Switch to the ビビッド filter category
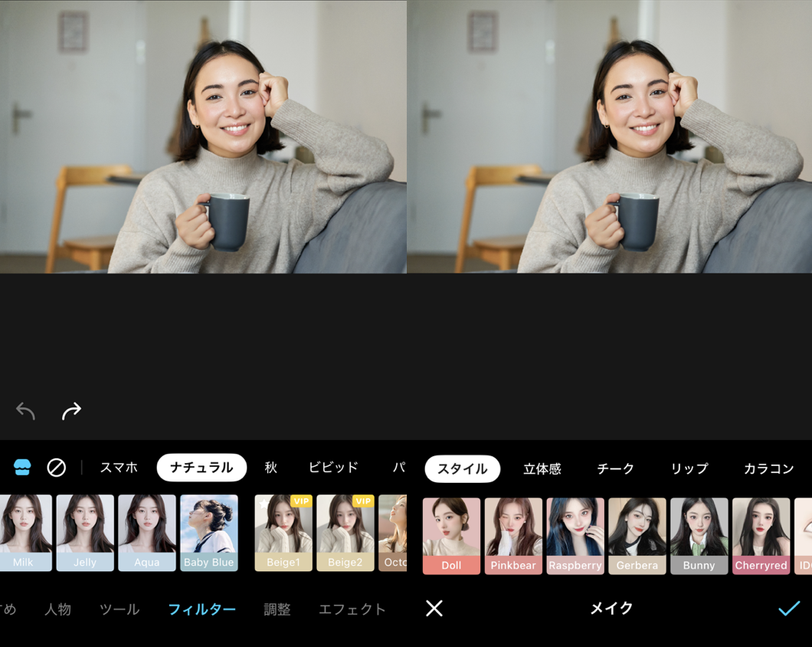812x647 pixels. [x=333, y=468]
